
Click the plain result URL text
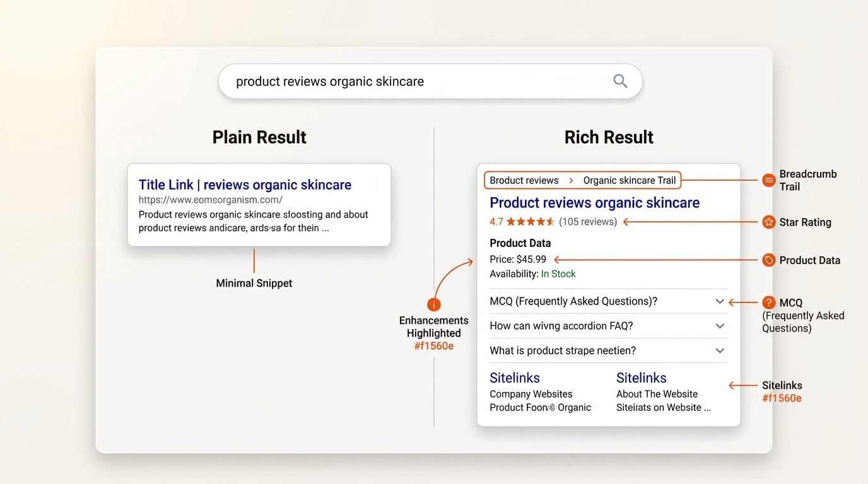211,200
